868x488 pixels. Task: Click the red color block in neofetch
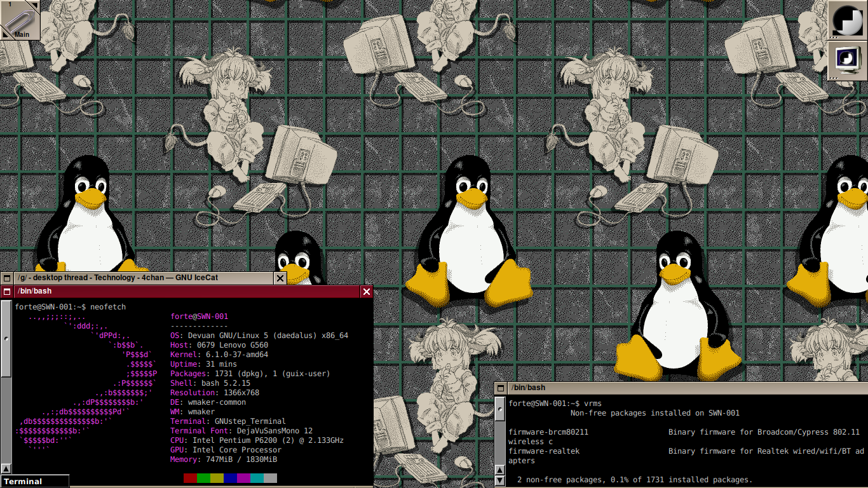pos(190,478)
